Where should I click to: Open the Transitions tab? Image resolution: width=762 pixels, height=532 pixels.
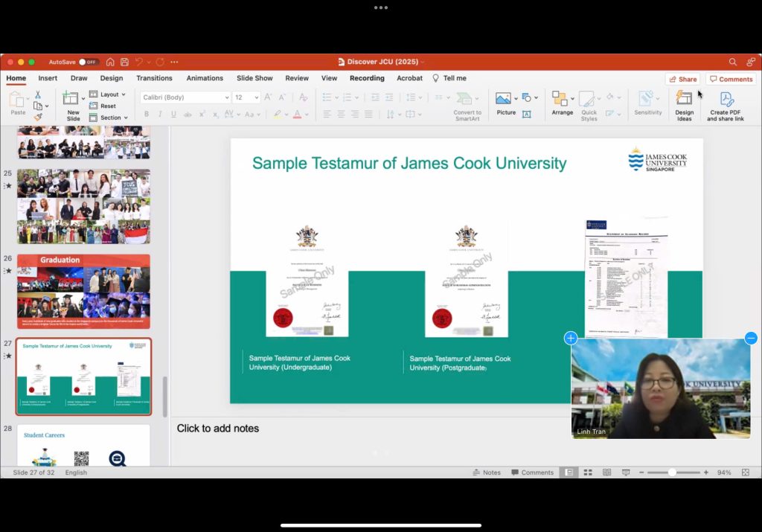[x=154, y=78]
